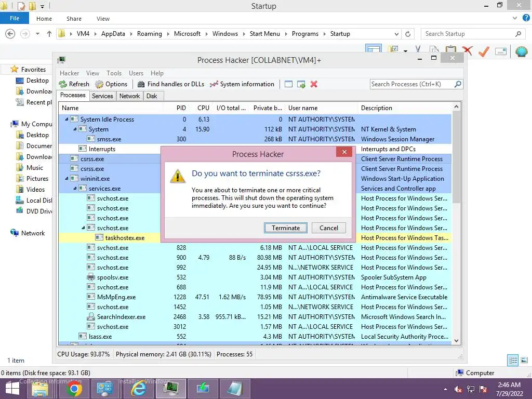The width and height of the screenshot is (532, 399).
Task: Sort by the PID column header
Action: click(176, 108)
